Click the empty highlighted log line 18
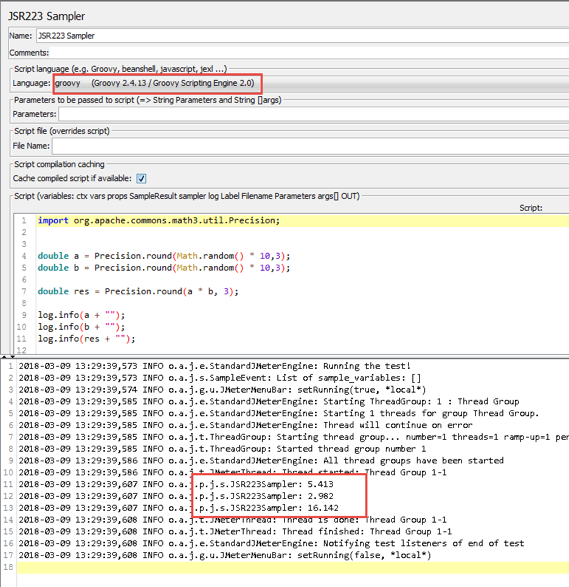Image resolution: width=569 pixels, height=587 pixels. [293, 567]
